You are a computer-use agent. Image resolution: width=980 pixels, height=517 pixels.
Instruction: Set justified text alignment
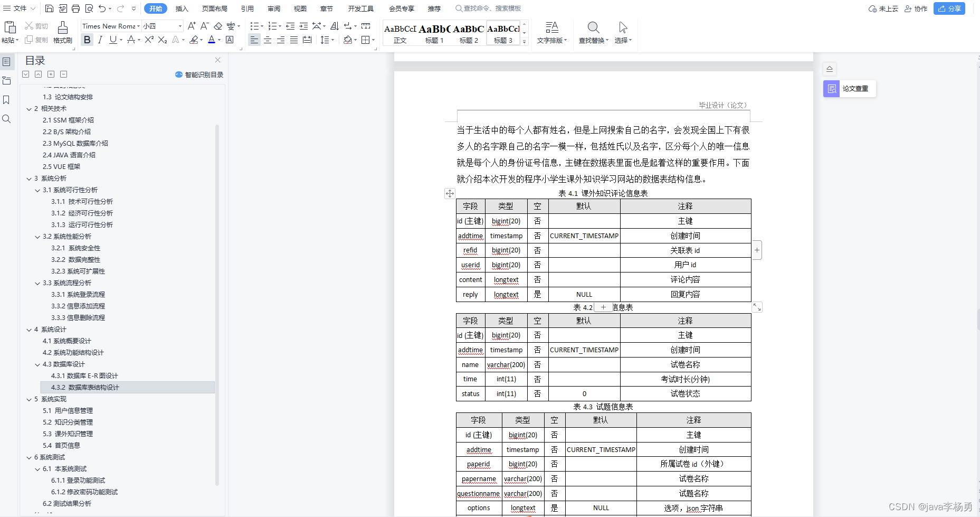294,40
